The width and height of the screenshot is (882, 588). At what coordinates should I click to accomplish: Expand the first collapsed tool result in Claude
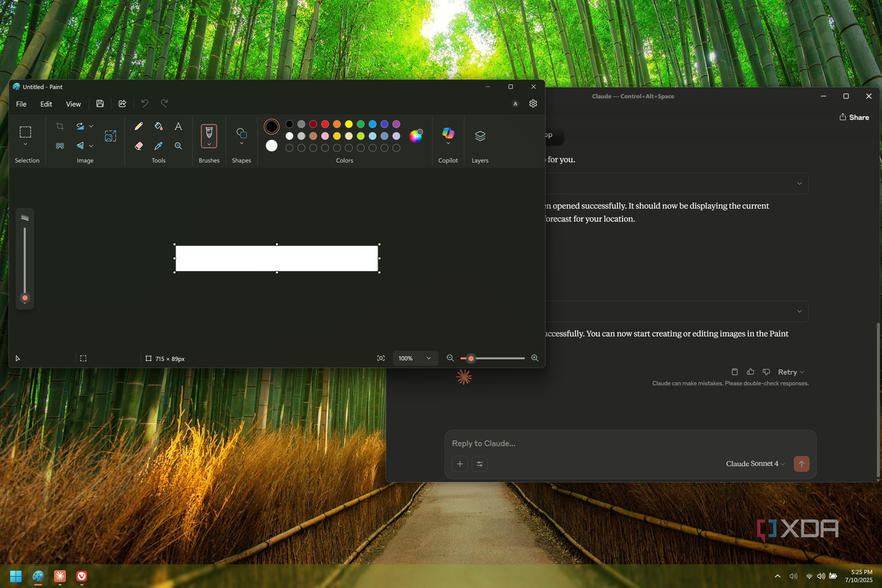pos(799,183)
